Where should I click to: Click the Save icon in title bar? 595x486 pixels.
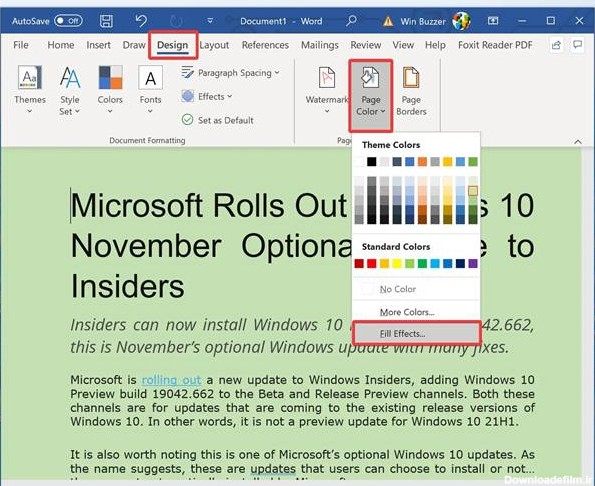tap(106, 21)
